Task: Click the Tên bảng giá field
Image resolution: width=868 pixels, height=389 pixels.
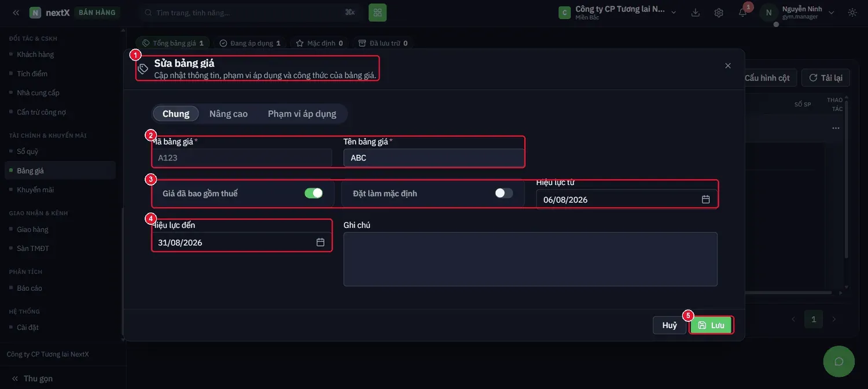Action: (434, 158)
